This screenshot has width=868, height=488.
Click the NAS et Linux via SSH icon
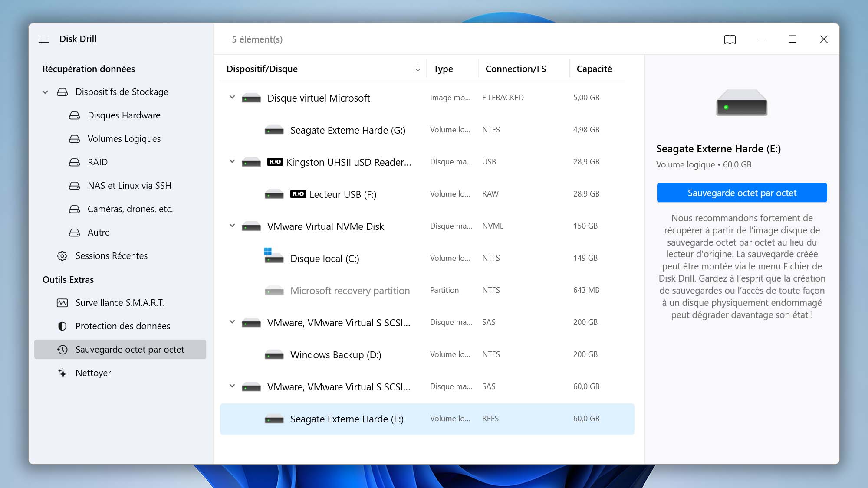click(x=75, y=186)
